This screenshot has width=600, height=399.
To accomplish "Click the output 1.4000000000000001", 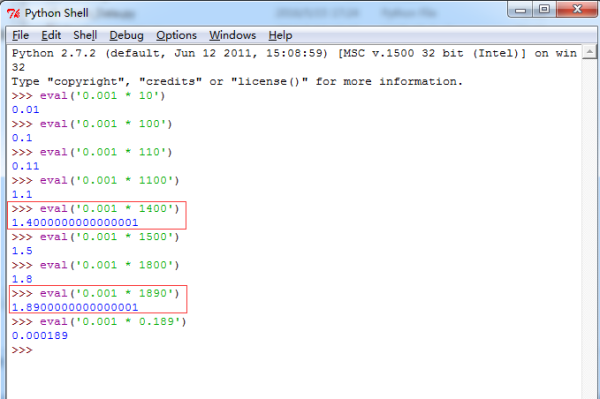I will click(x=75, y=223).
